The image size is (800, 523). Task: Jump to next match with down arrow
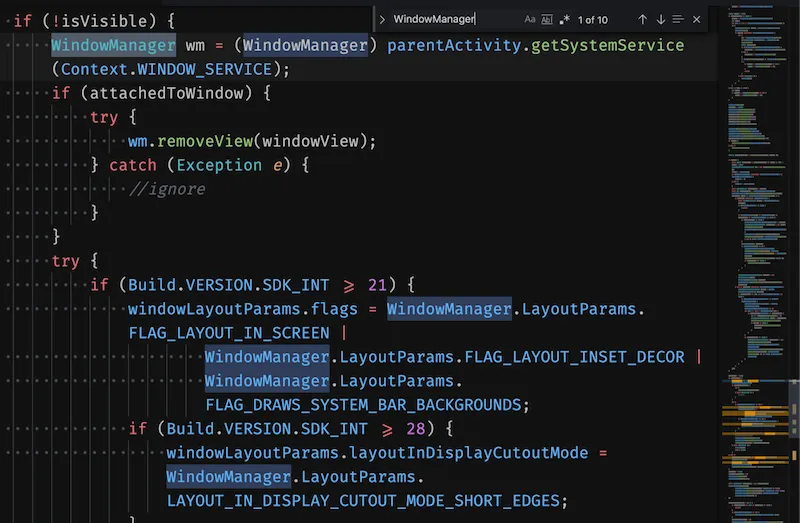[x=660, y=19]
